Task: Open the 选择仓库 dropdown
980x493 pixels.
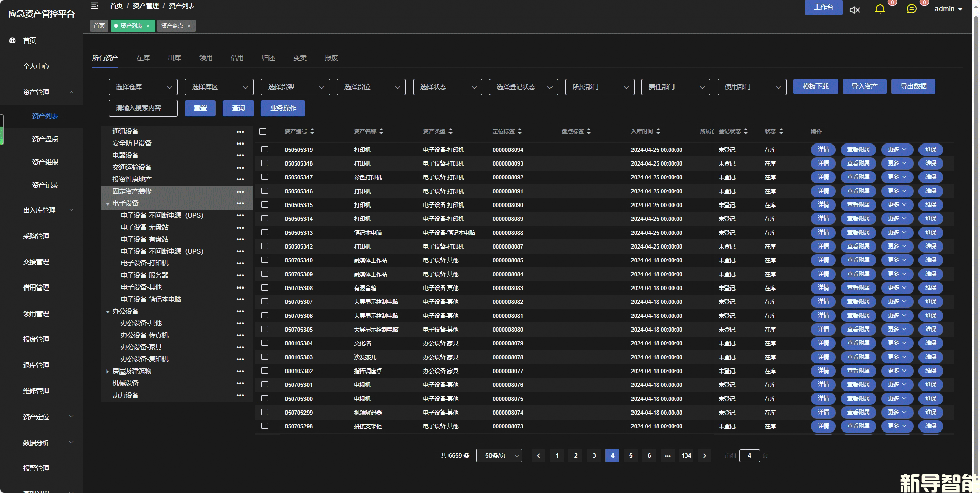Action: tap(143, 87)
